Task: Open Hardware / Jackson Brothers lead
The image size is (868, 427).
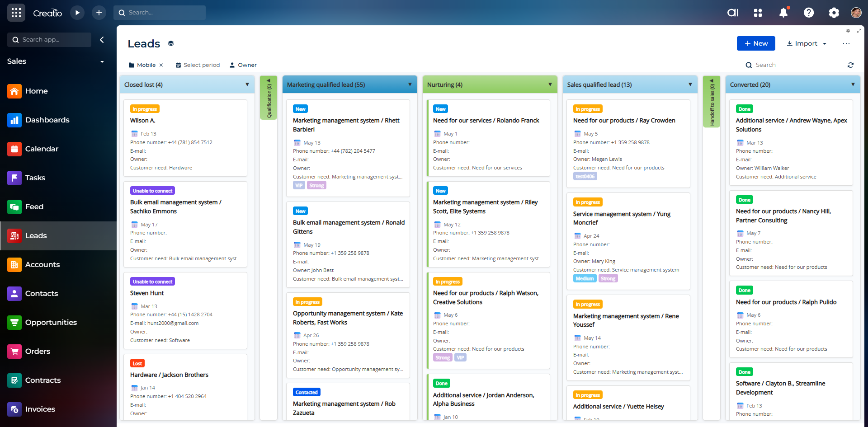Action: coord(169,375)
